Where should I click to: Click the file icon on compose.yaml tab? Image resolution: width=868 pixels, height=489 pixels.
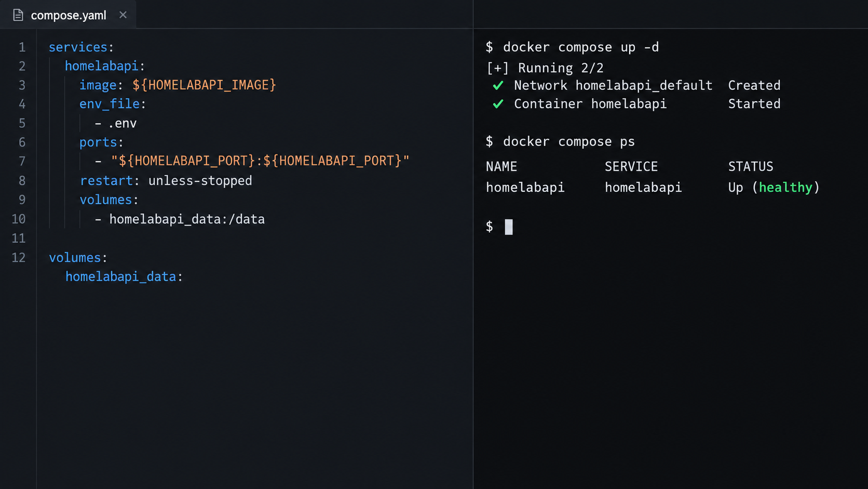(18, 15)
